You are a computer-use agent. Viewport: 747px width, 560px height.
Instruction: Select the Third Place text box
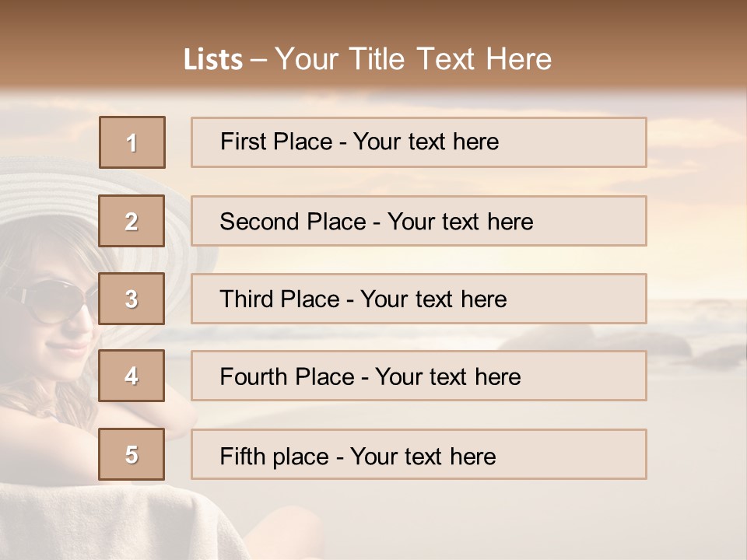[419, 299]
